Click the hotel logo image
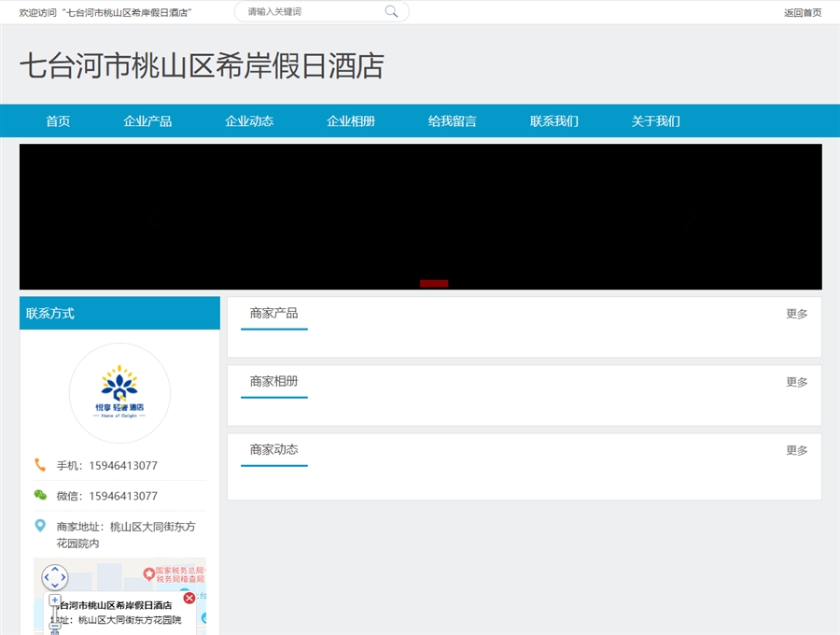This screenshot has width=840, height=635. [x=119, y=393]
